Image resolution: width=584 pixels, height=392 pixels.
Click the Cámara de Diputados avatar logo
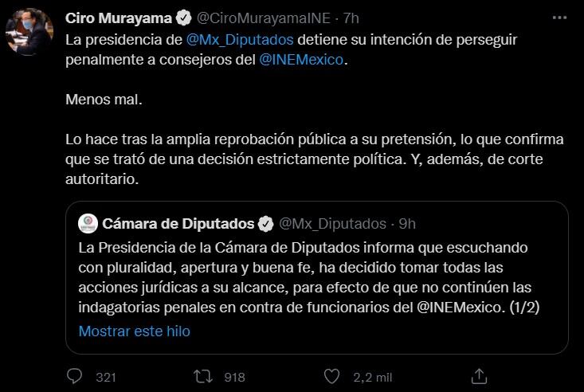[x=88, y=223]
